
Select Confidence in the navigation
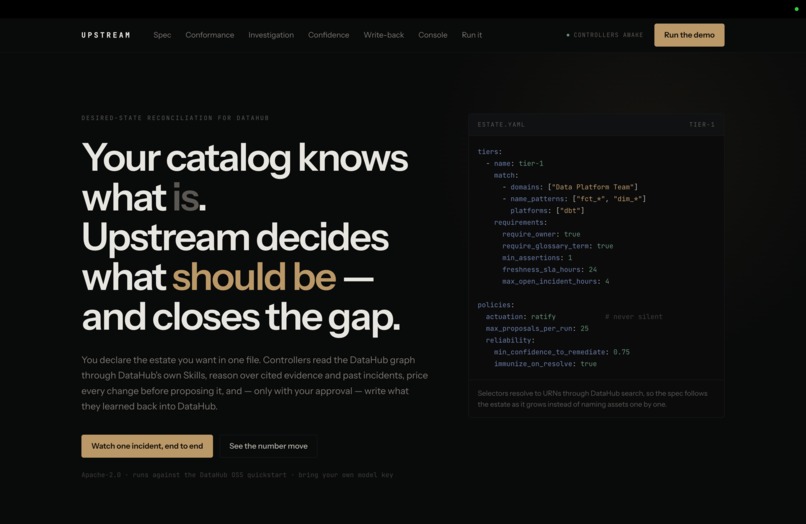(328, 35)
